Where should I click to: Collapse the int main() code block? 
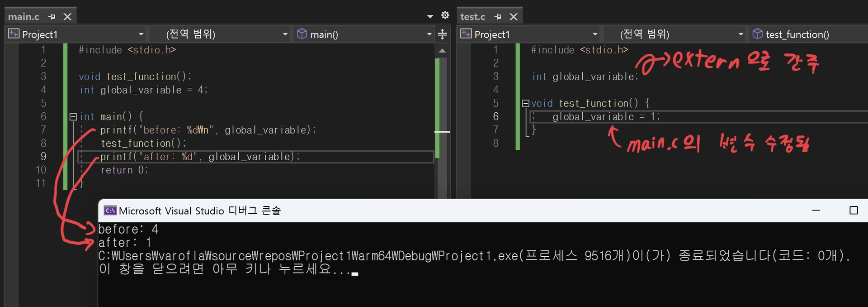point(73,117)
